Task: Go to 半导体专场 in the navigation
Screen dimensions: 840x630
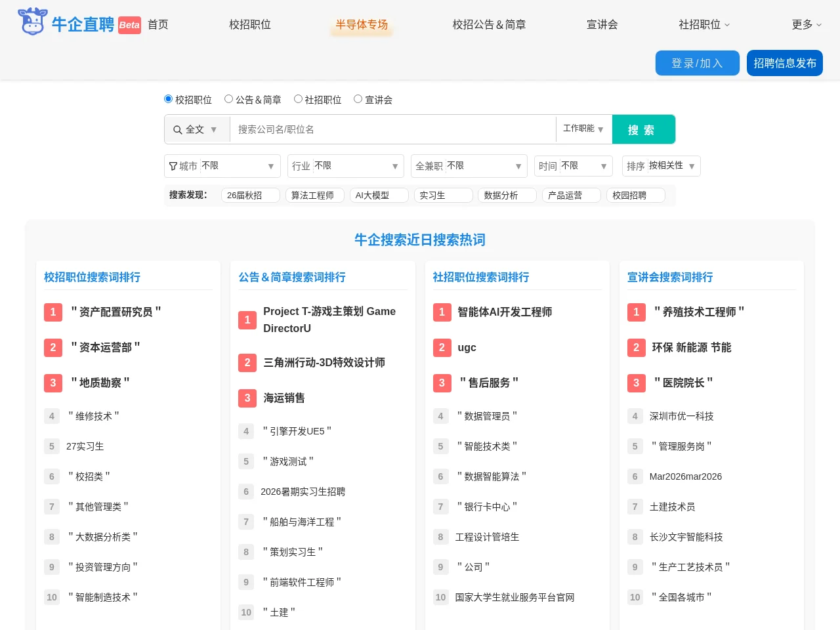Action: coord(362,24)
